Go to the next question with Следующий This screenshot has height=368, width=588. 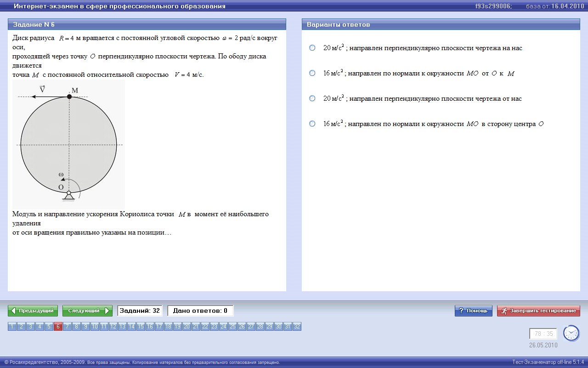tap(87, 311)
